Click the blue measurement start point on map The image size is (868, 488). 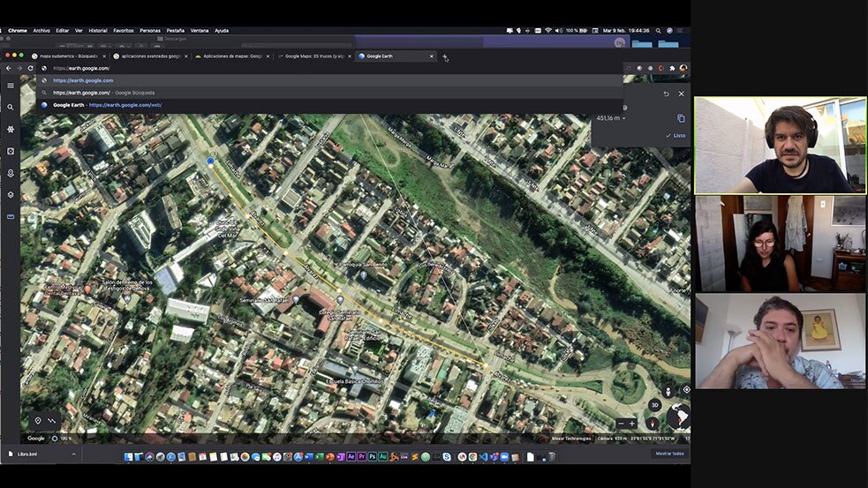coord(210,161)
